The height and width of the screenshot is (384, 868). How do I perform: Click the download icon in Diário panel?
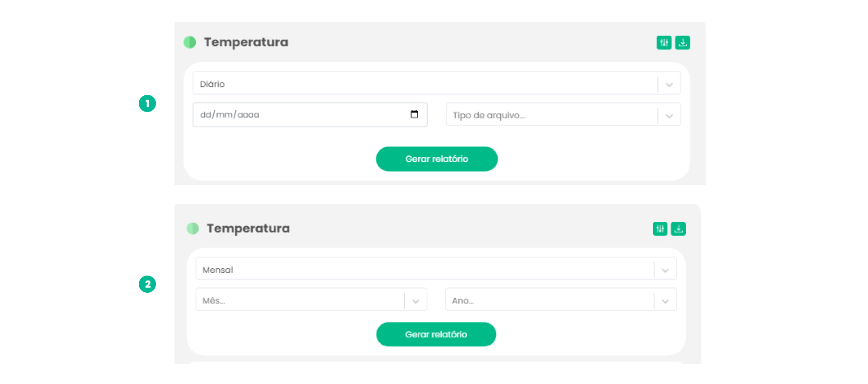(683, 42)
